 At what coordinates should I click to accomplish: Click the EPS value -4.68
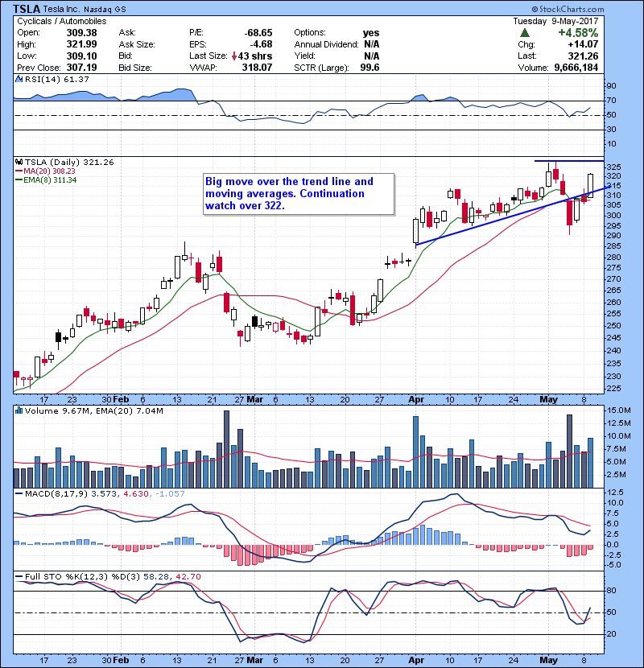(x=262, y=44)
